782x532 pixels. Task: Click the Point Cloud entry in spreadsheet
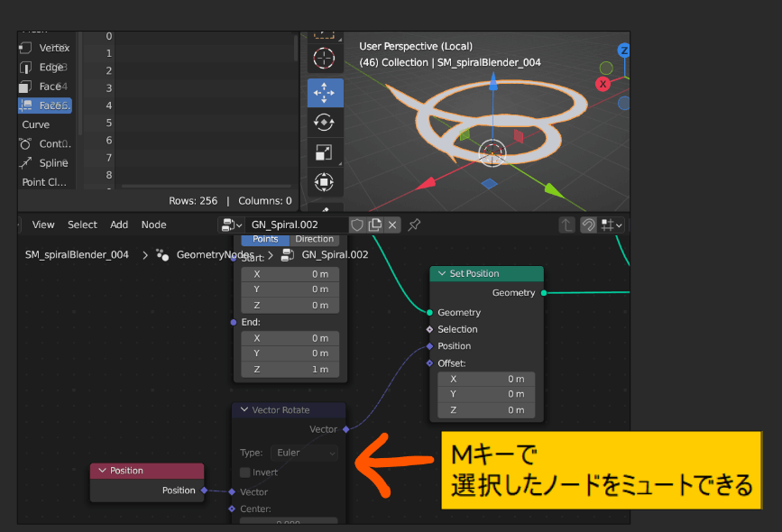click(44, 182)
